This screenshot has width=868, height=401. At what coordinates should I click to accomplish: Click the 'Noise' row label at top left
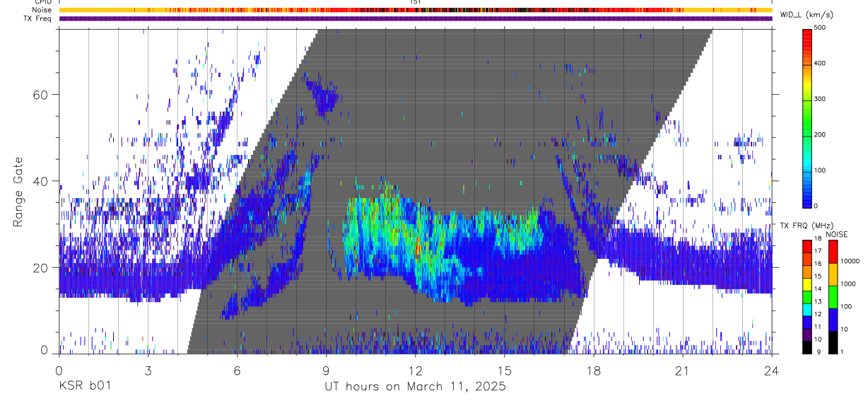pos(42,10)
